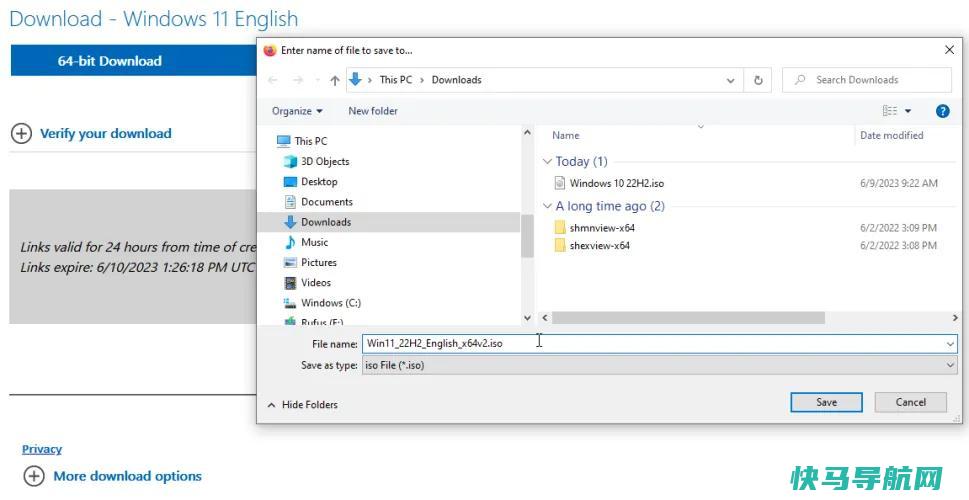Click the 6/9/2023 9:22 AM date
Screen dimensions: 969x500
tap(899, 183)
